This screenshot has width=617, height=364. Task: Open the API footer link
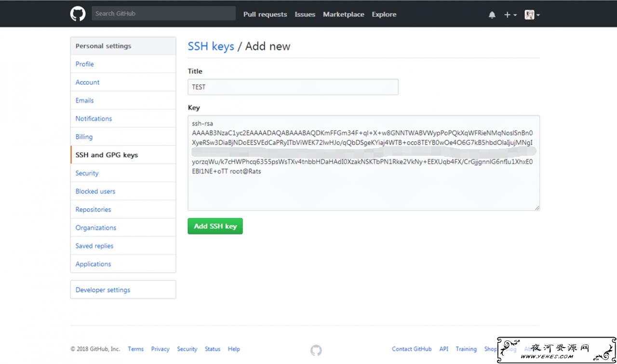point(444,349)
